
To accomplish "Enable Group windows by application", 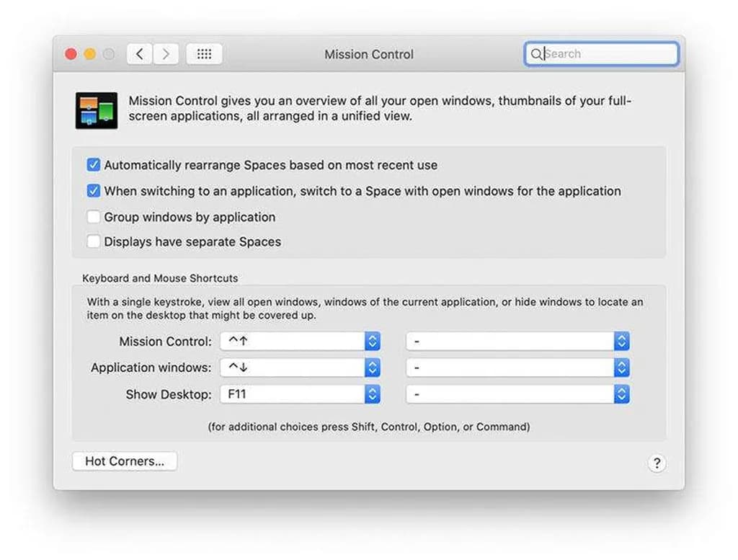I will click(x=94, y=217).
